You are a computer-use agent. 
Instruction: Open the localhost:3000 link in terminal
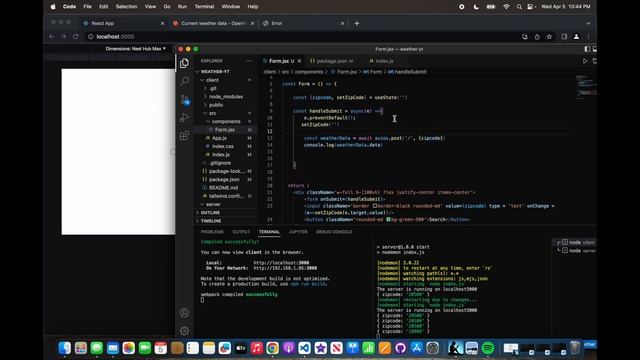[x=281, y=263]
